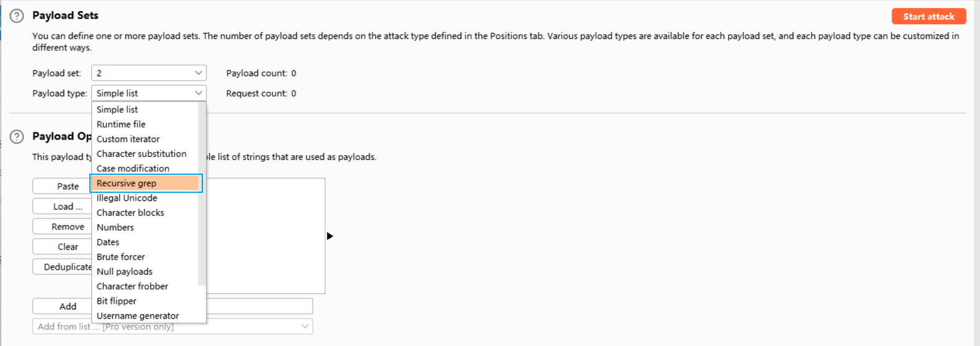Select Bit flipper payload type
This screenshot has width=980, height=346.
pyautogui.click(x=116, y=301)
